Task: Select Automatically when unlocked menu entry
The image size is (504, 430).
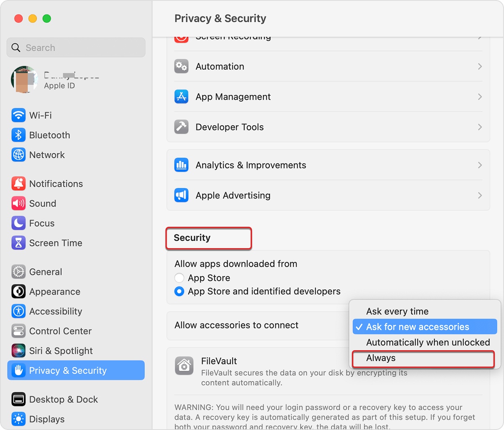Action: coord(428,342)
